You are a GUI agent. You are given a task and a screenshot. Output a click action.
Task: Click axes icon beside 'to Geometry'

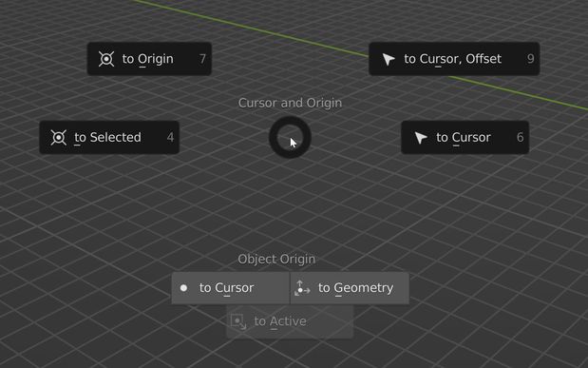click(x=302, y=288)
